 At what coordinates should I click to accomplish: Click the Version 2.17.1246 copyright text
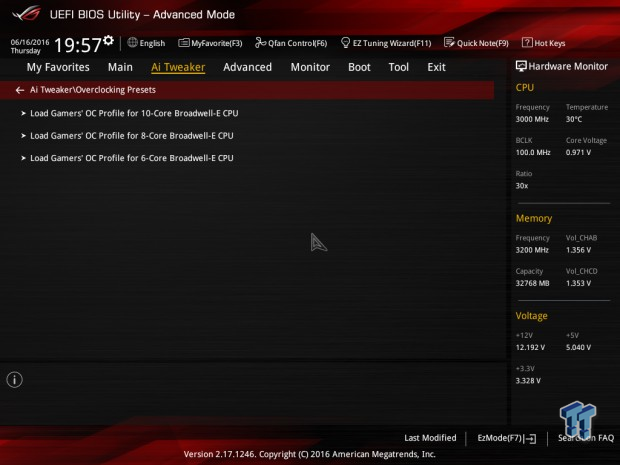point(310,454)
